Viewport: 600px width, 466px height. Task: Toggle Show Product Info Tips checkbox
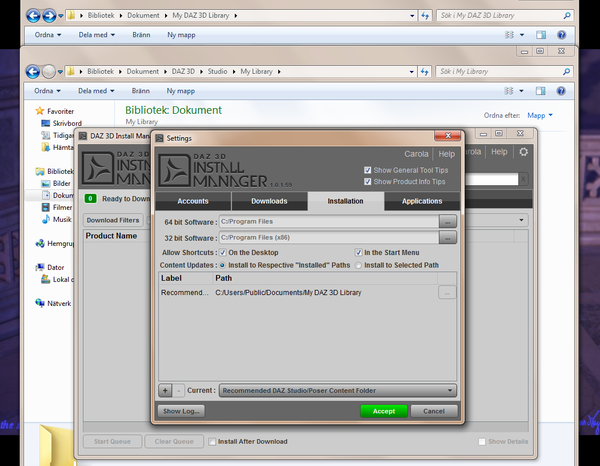coord(368,182)
